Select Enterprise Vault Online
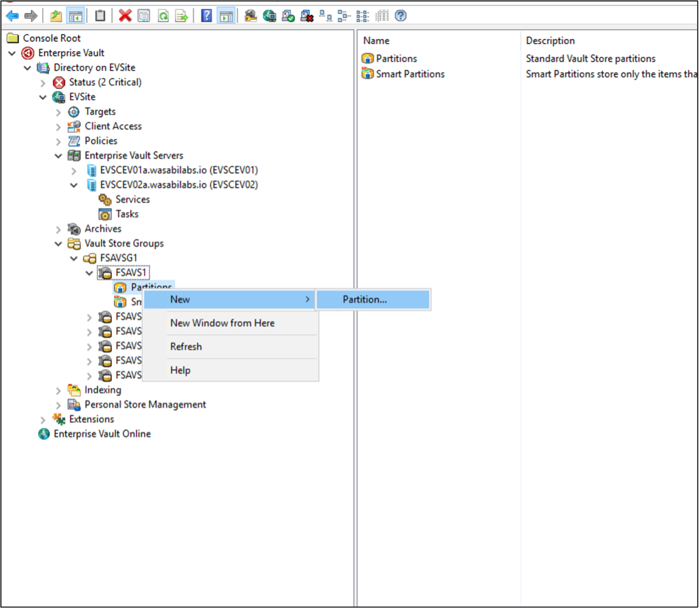Viewport: 700px width, 610px height. (x=102, y=434)
